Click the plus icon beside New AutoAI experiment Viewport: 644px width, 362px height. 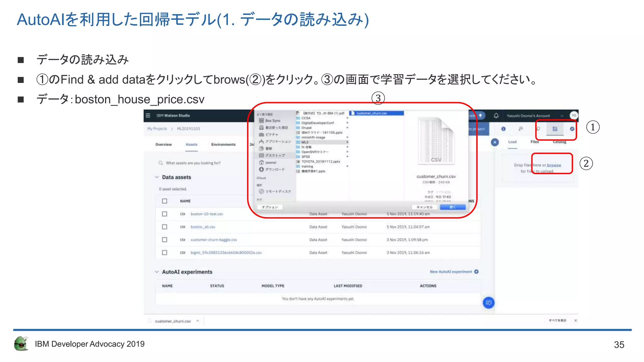click(x=476, y=272)
